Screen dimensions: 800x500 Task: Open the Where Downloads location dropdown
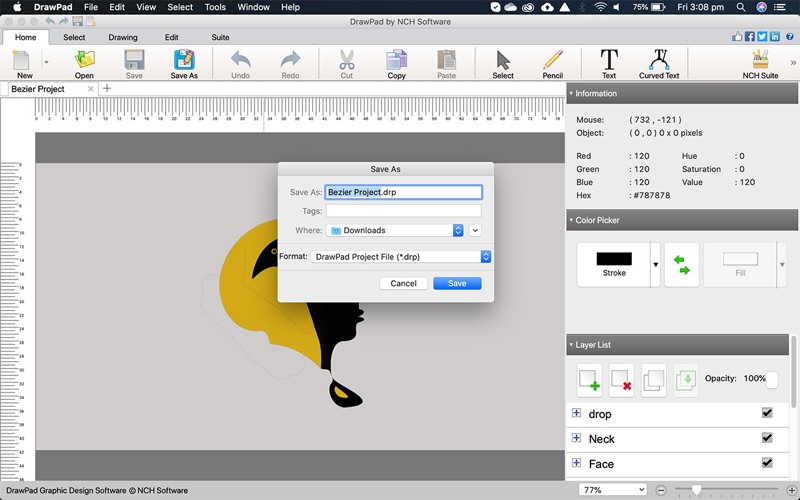(x=396, y=230)
